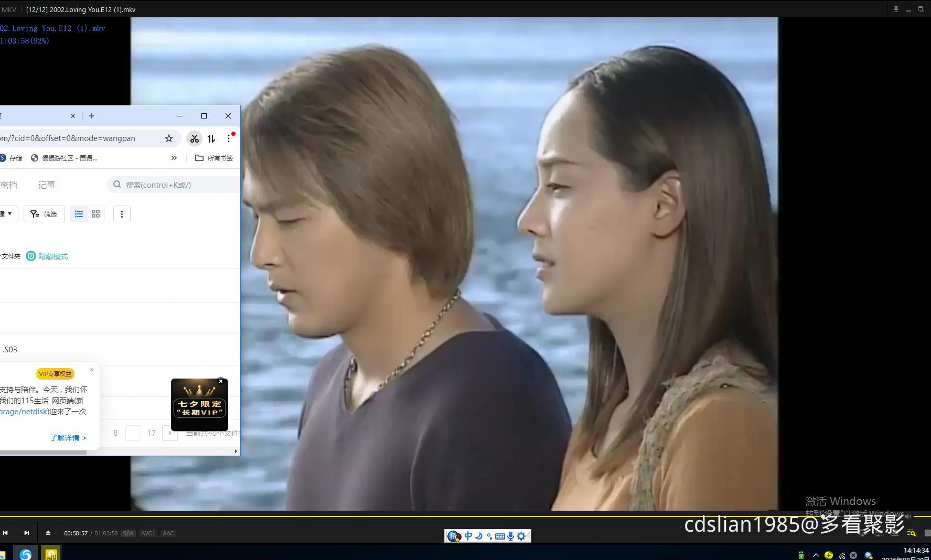Click the page number input box
The height and width of the screenshot is (560, 931).
(133, 433)
